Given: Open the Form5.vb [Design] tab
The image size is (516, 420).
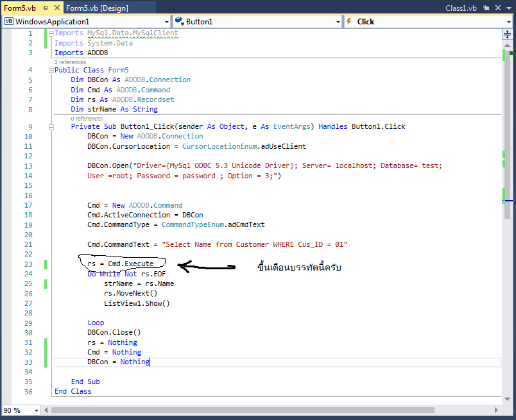Looking at the screenshot, I should (x=97, y=8).
